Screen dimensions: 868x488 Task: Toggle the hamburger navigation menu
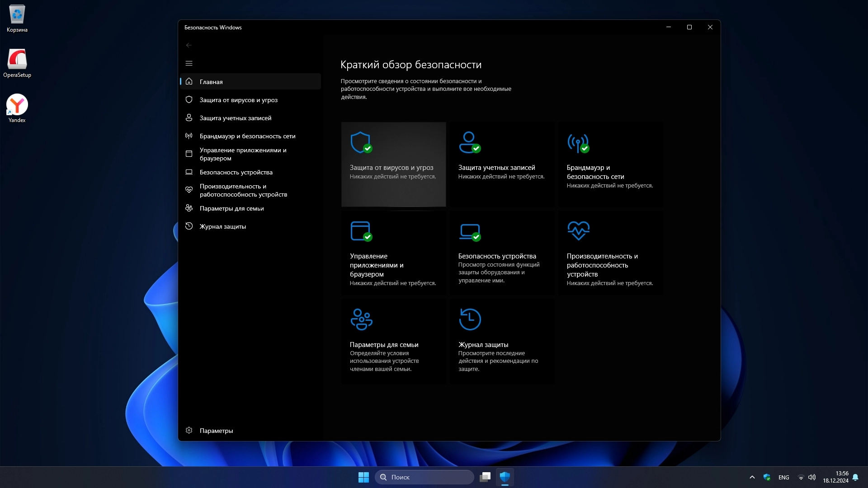189,63
